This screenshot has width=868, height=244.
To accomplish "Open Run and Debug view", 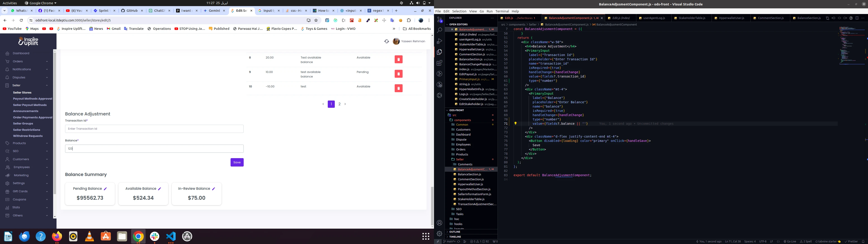I will click(x=439, y=41).
